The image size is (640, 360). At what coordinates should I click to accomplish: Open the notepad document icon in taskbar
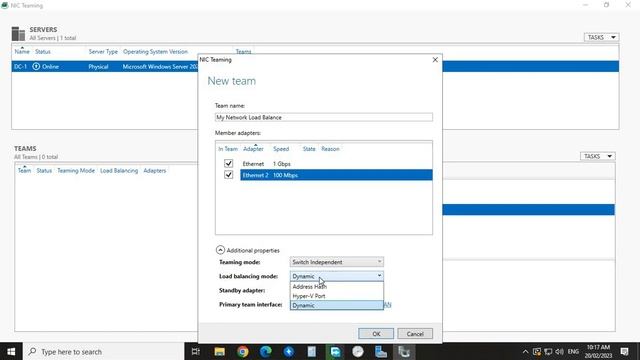click(x=312, y=351)
